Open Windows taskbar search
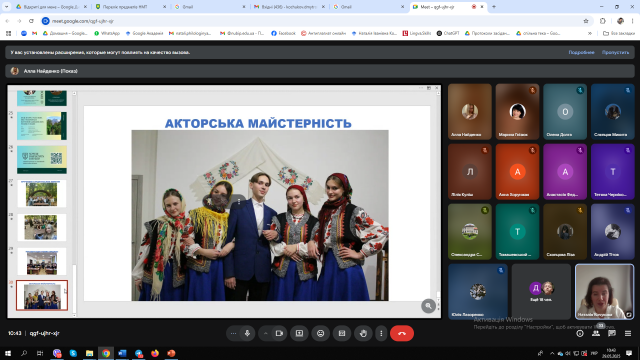640x360 pixels. click(x=24, y=353)
